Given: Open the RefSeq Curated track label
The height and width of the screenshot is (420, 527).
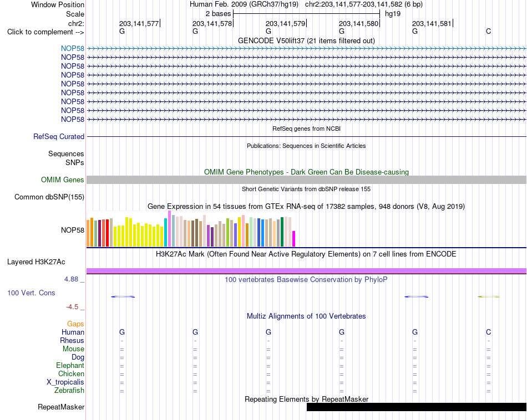Looking at the screenshot, I should point(59,137).
